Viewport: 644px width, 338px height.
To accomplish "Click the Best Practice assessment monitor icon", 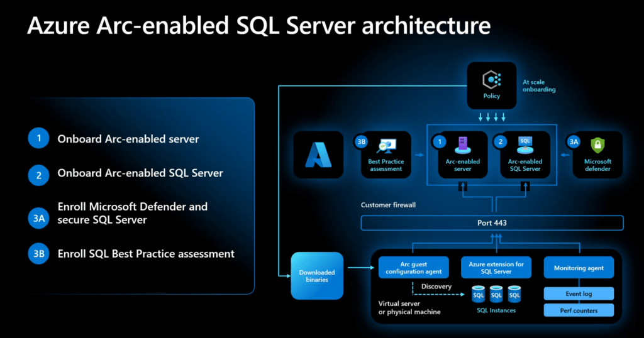I will (386, 146).
